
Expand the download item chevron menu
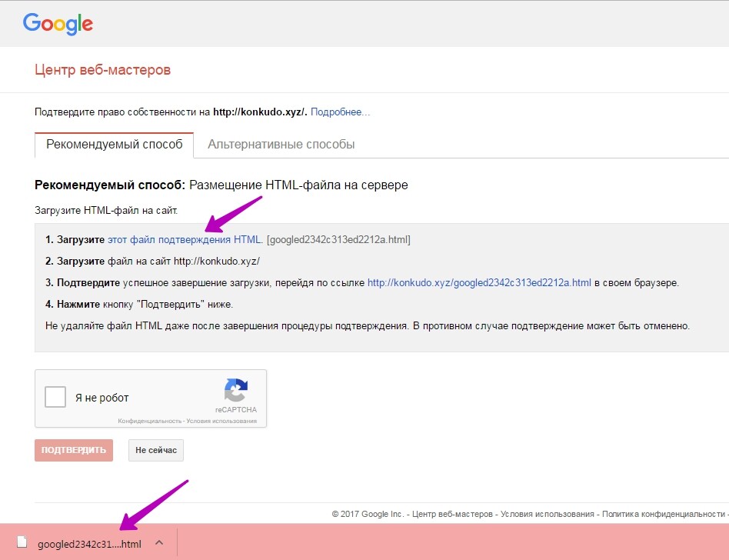pos(159,542)
